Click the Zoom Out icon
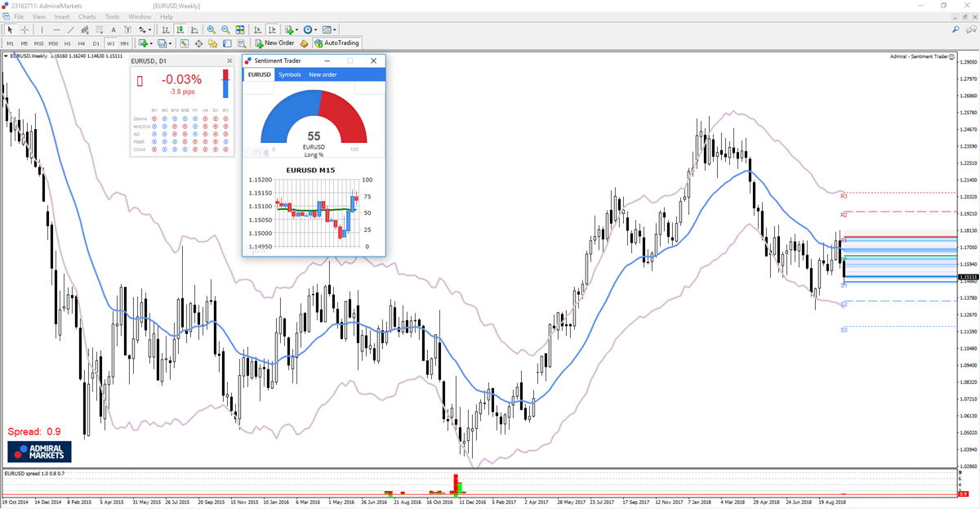This screenshot has height=509, width=980. (226, 29)
